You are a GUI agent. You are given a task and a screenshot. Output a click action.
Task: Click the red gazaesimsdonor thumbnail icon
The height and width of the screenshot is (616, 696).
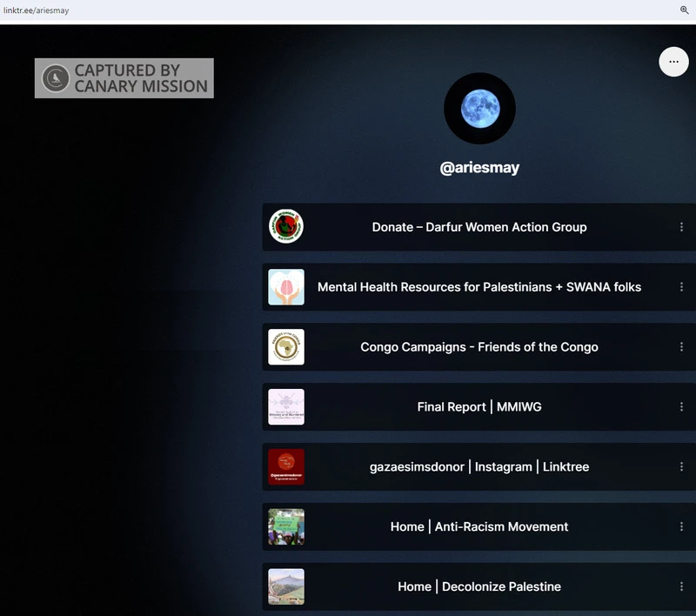point(286,467)
